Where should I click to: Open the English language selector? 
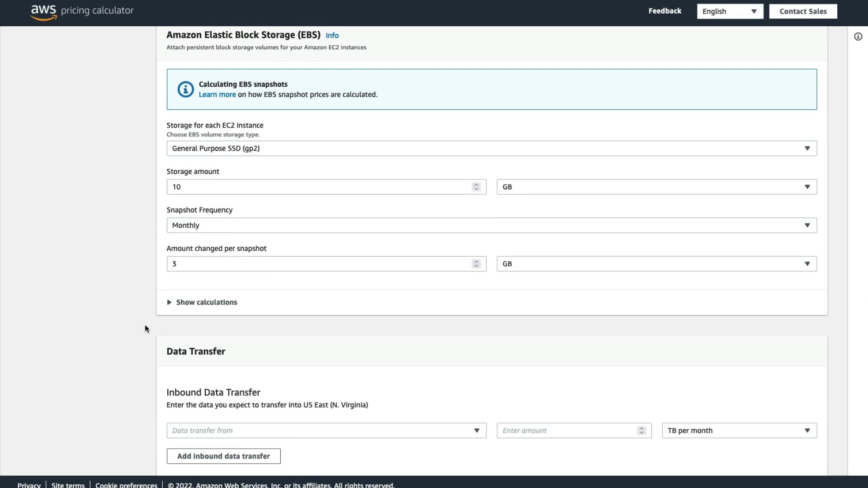click(729, 12)
